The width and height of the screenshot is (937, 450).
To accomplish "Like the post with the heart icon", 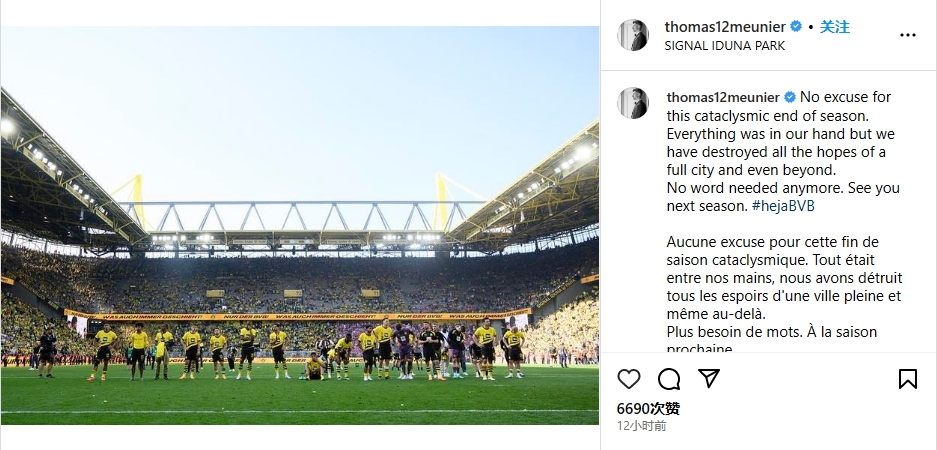I will point(629,379).
